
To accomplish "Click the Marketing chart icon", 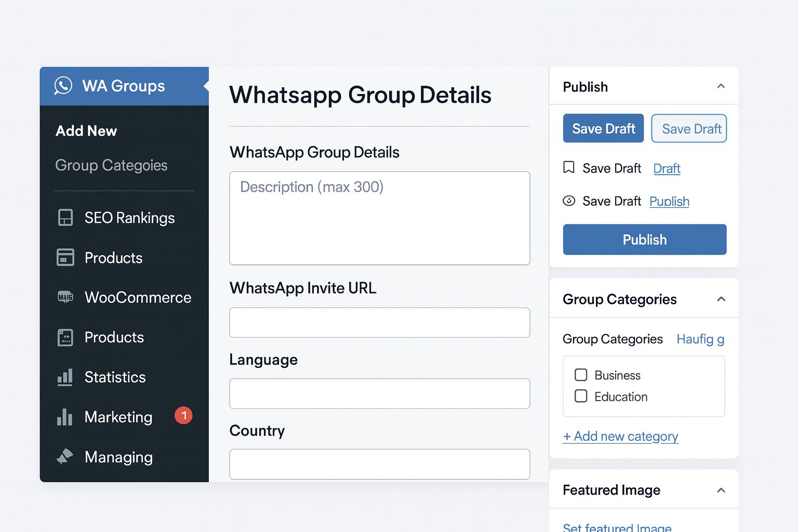I will click(65, 417).
